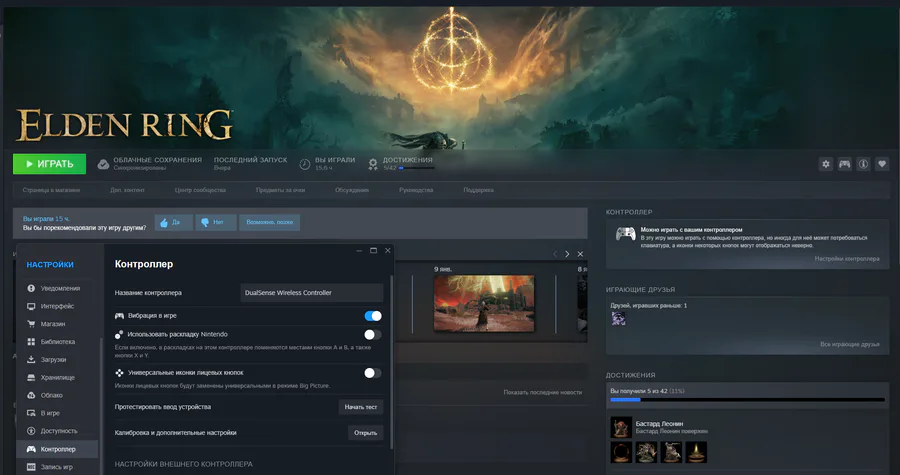Open Все играющие друзья link
Viewport: 900px width, 475px height.
point(849,344)
